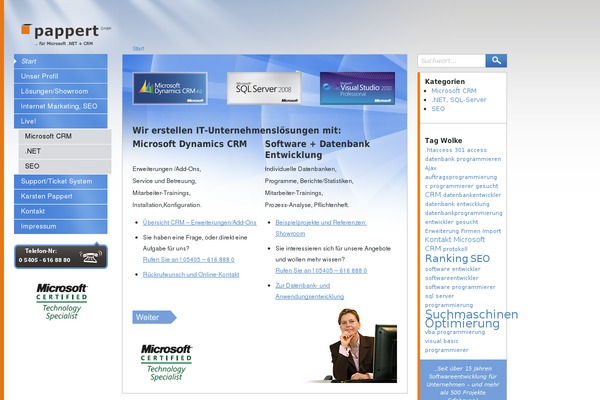Go to Unser Profil page
600x400 pixels.
tap(61, 76)
